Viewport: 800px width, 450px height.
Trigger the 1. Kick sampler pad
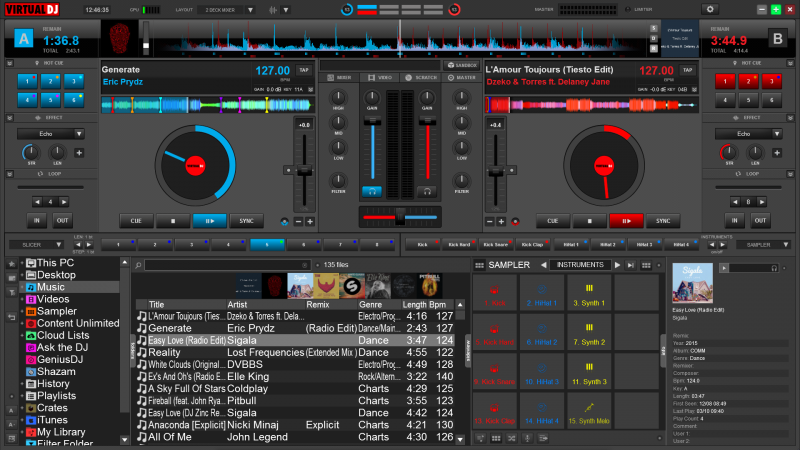[494, 293]
